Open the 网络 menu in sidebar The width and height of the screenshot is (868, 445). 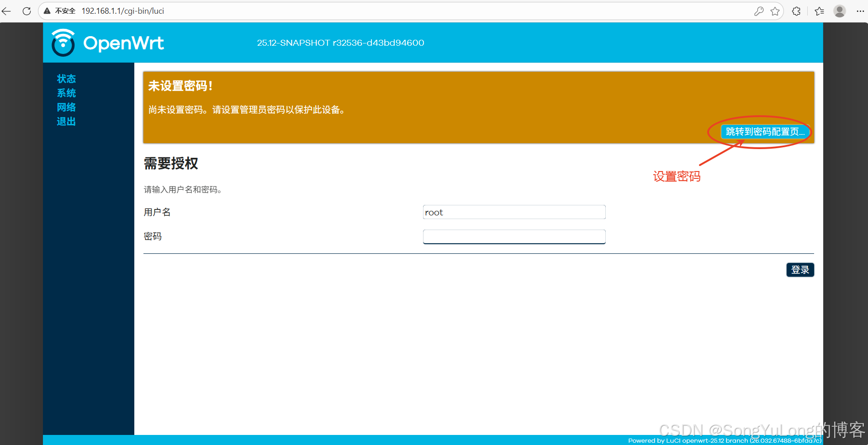66,107
